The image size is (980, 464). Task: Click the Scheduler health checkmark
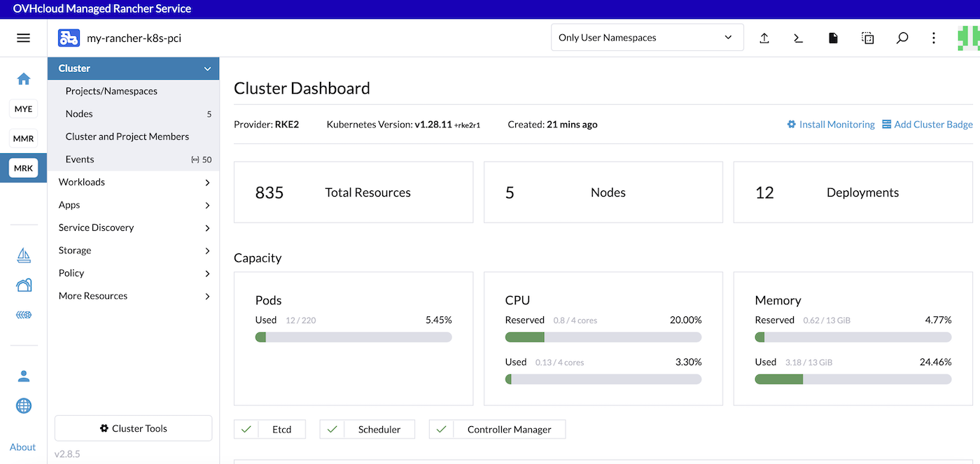(332, 429)
